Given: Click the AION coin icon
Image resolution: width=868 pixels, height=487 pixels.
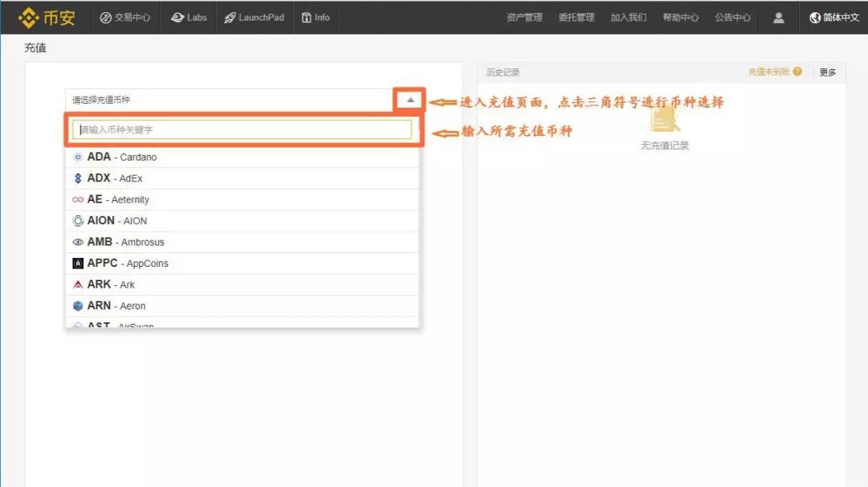Looking at the screenshot, I should click(x=78, y=221).
